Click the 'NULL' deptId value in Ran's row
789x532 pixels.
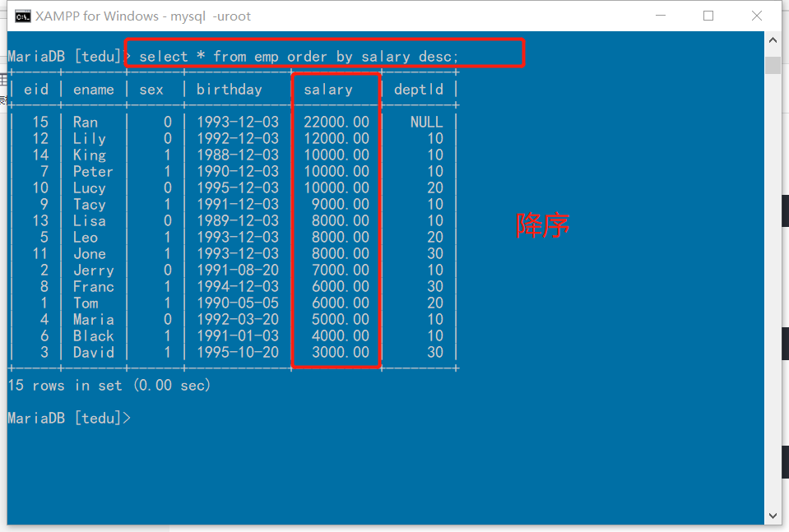tap(427, 123)
